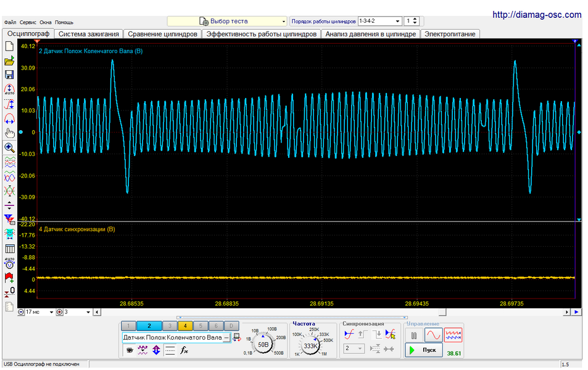Add a marker with red flag icon

[x=9, y=277]
